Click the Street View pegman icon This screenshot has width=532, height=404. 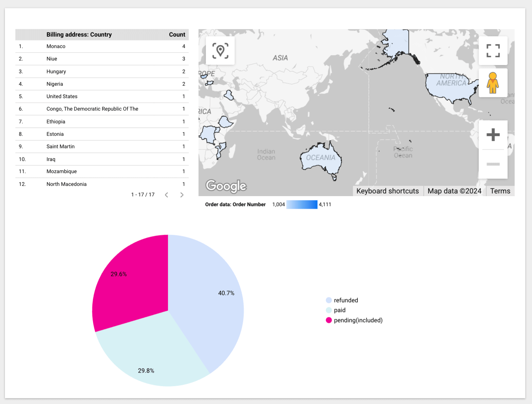(493, 83)
